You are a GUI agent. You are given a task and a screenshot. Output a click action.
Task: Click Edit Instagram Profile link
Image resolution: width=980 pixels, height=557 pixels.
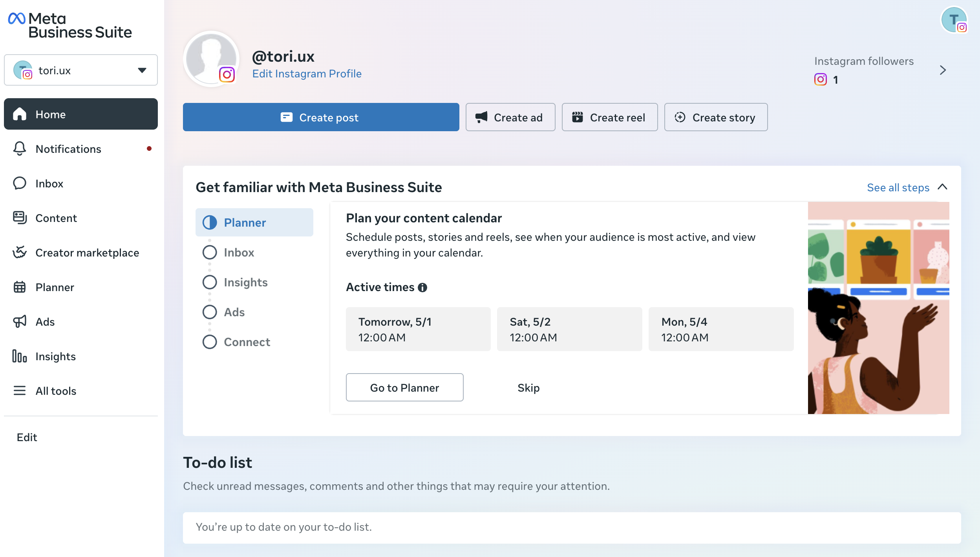click(x=307, y=74)
